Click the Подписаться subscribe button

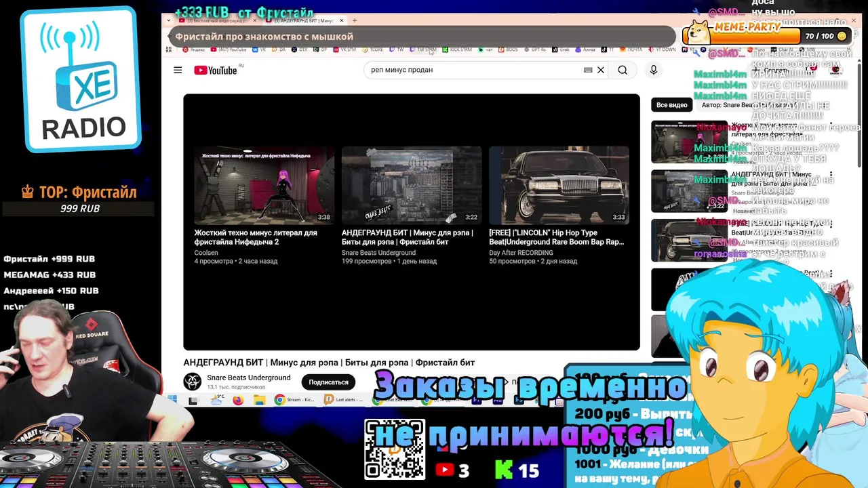point(328,382)
